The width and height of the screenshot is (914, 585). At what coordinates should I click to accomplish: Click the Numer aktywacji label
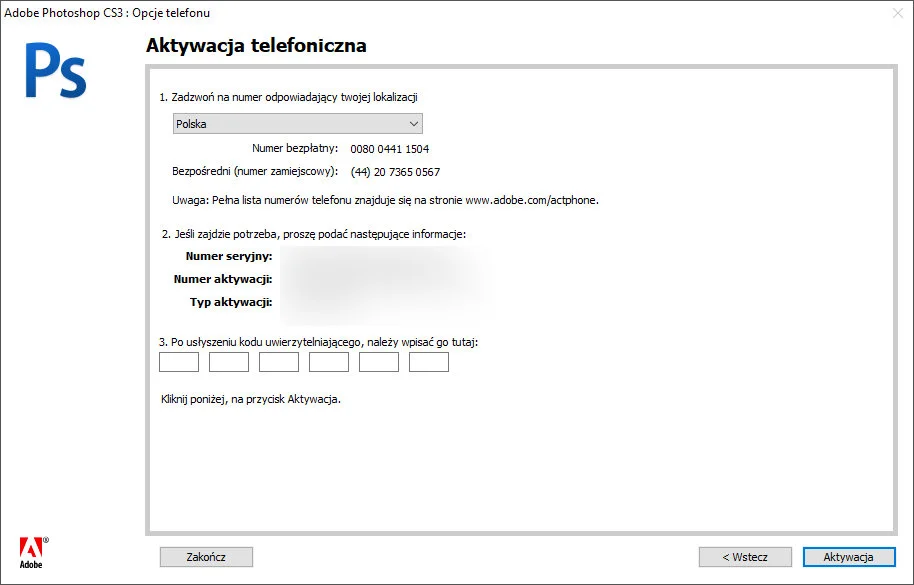click(223, 279)
